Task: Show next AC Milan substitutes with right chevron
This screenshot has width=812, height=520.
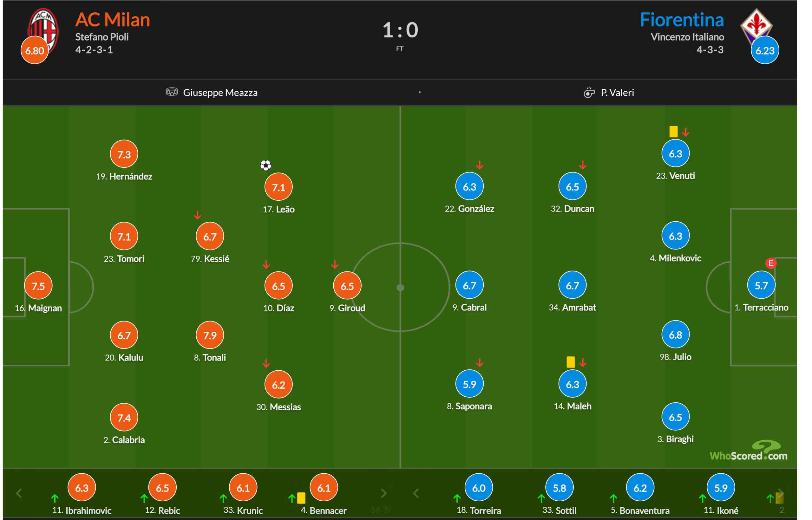Action: (x=384, y=493)
